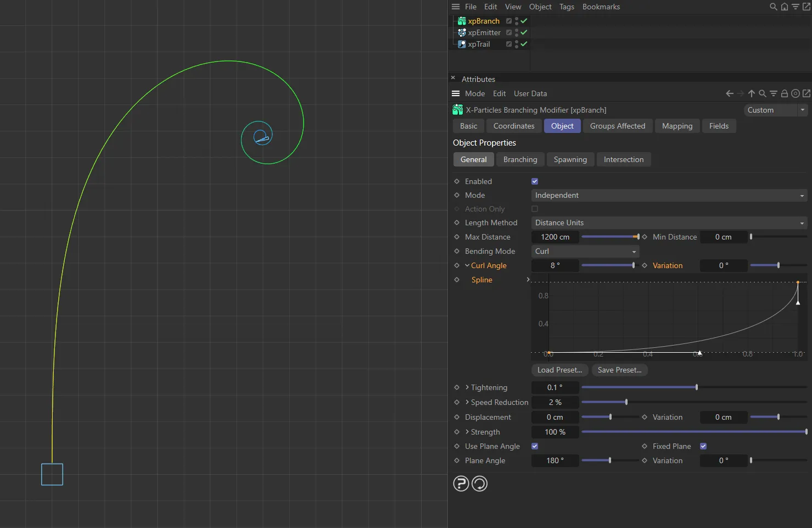
Task: Open the Attributes panel filter icon
Action: pyautogui.click(x=773, y=93)
